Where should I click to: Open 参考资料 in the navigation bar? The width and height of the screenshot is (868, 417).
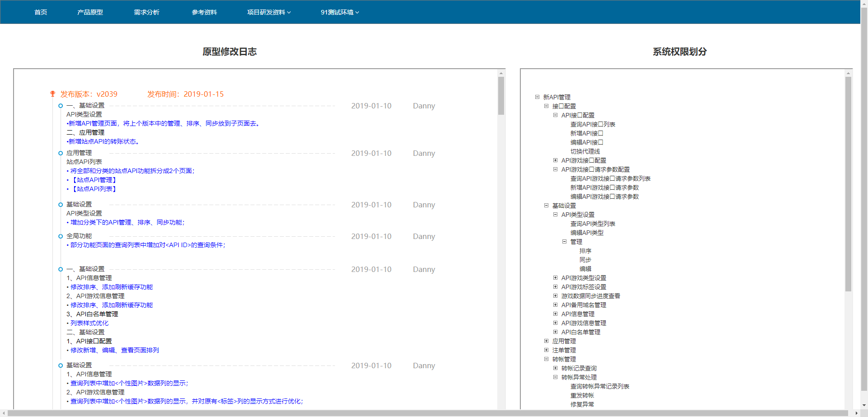[x=204, y=12]
